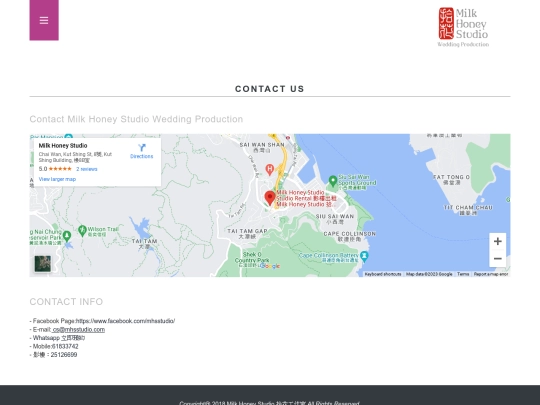
Task: Switch to satellite imagery thumbnail
Action: [x=43, y=264]
